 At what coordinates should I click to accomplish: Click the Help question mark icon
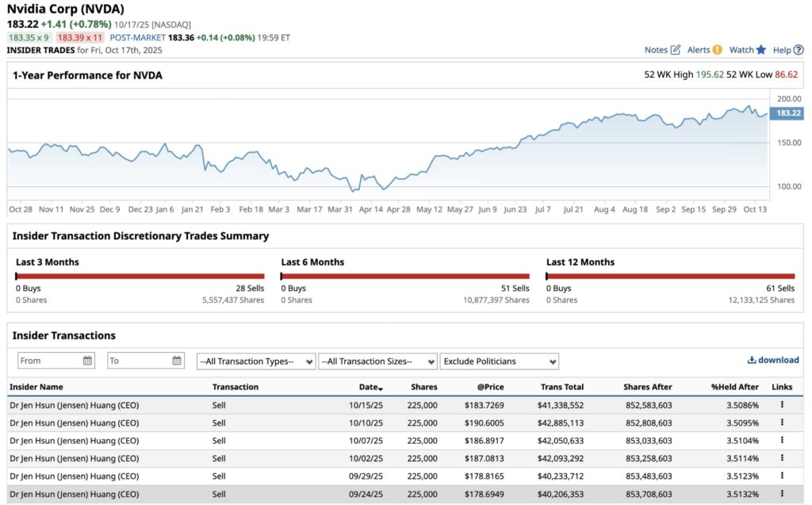(799, 50)
